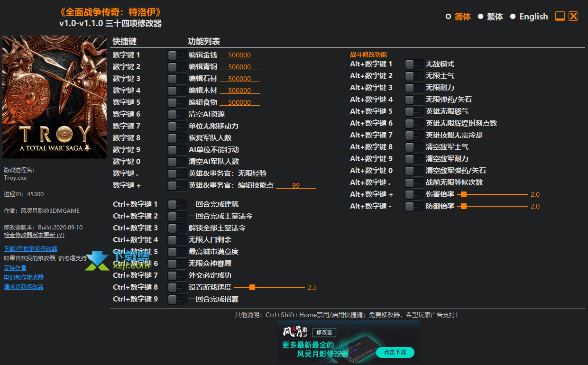Viewport: 588px width, 365px height.
Task: Enable 无限众神眷顾 toggle
Action: (x=177, y=264)
